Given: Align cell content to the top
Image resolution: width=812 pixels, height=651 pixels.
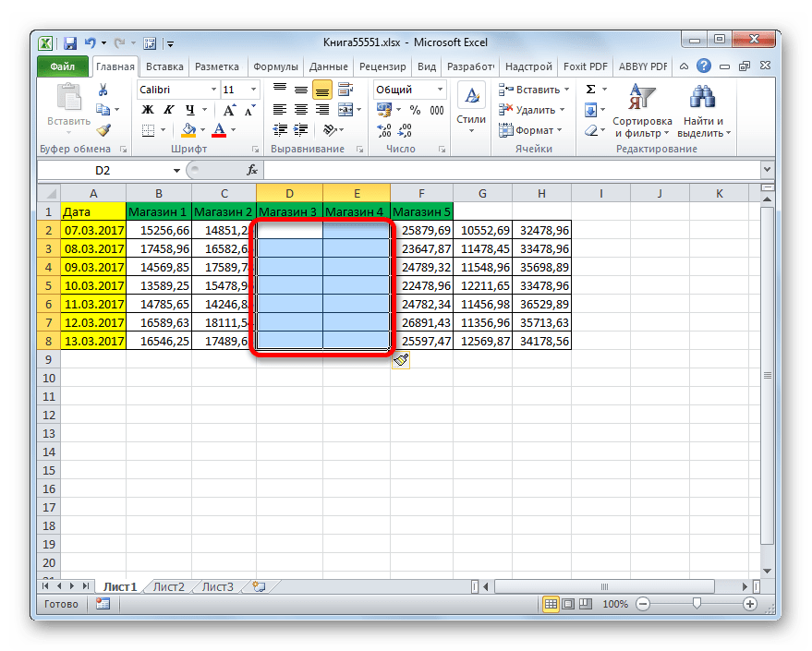Looking at the screenshot, I should pyautogui.click(x=280, y=90).
